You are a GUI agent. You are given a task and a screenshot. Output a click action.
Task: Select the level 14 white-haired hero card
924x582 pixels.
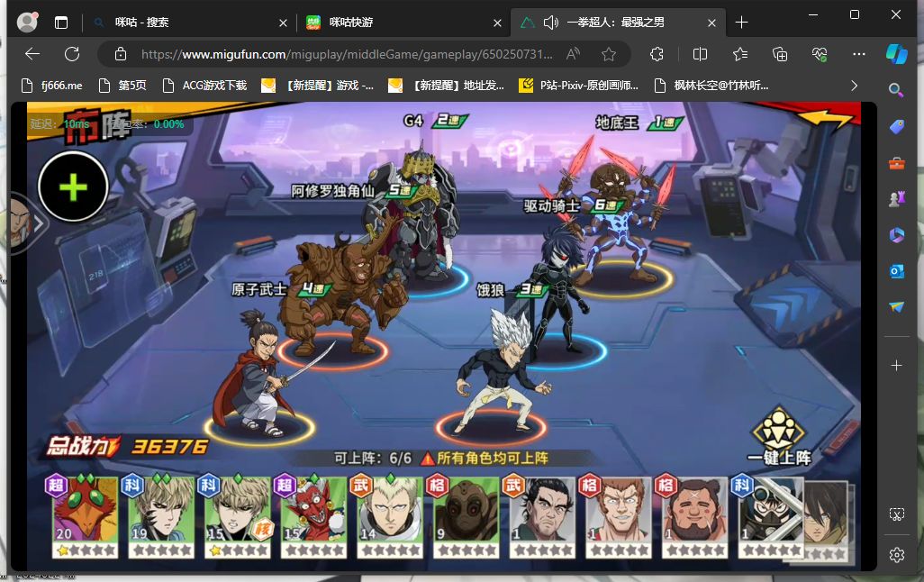(x=390, y=518)
